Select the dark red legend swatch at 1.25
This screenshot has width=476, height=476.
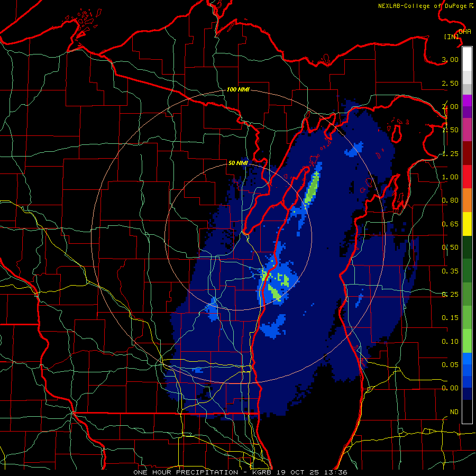467,153
